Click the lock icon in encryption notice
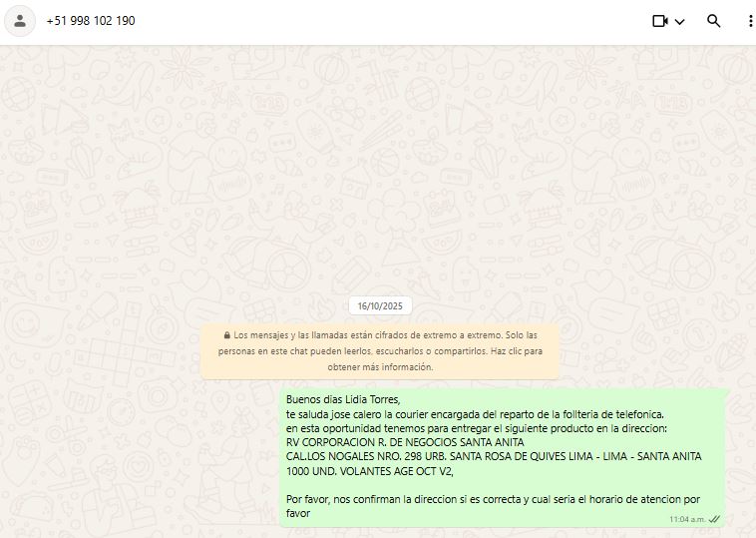This screenshot has width=756, height=538. coord(227,336)
